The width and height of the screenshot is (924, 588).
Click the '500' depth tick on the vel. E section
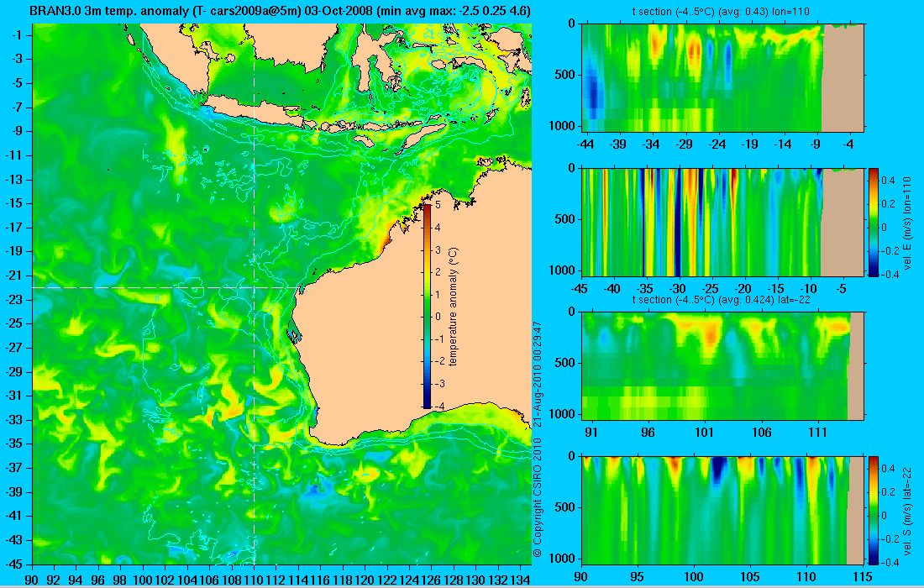click(566, 219)
